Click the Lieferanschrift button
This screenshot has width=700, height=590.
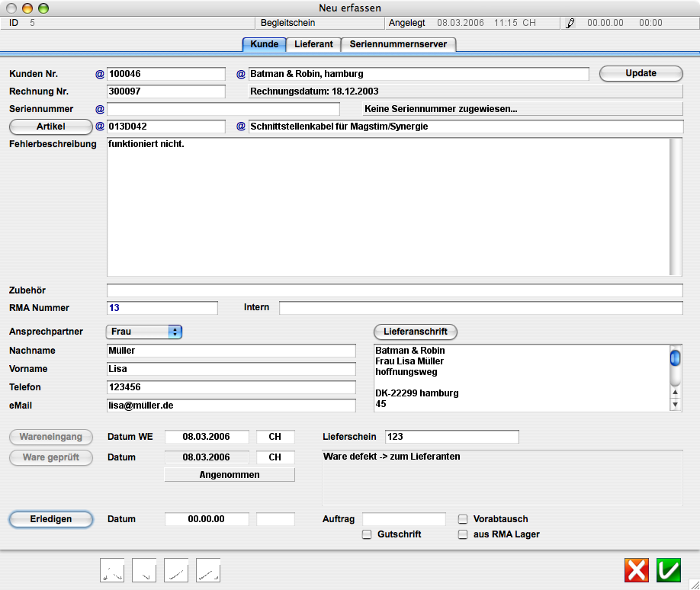pos(416,332)
